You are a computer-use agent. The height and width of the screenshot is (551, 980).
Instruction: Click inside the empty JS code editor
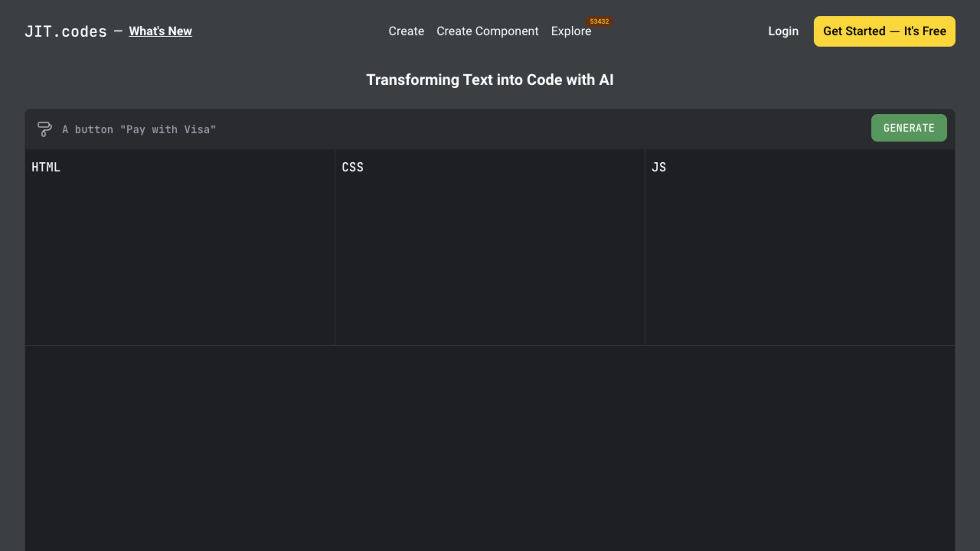[x=800, y=259]
